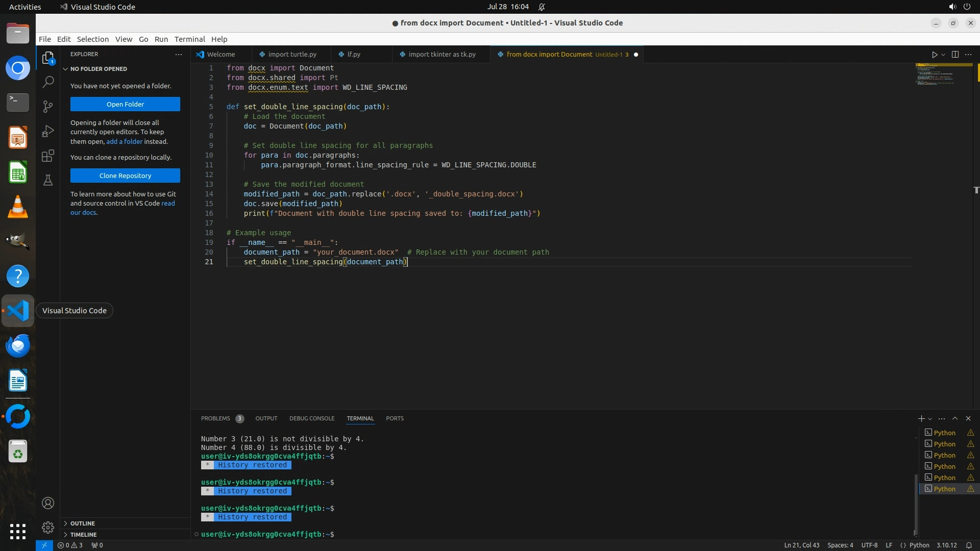Click the 'add a folder' link
The height and width of the screenshot is (551, 980).
124,142
